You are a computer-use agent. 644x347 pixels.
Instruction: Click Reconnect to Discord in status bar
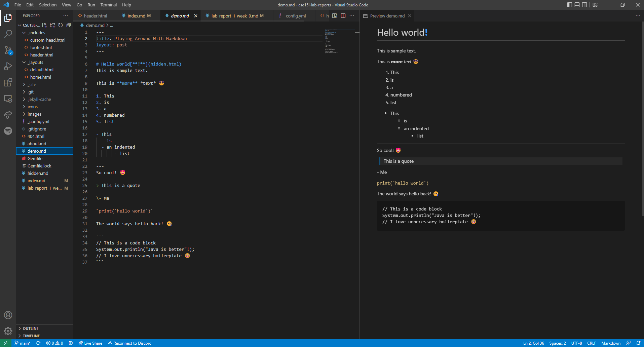(x=130, y=343)
